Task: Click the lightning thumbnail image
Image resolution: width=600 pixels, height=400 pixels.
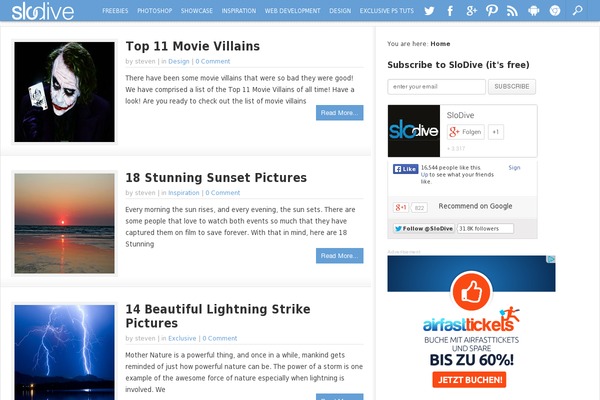Action: tap(64, 353)
